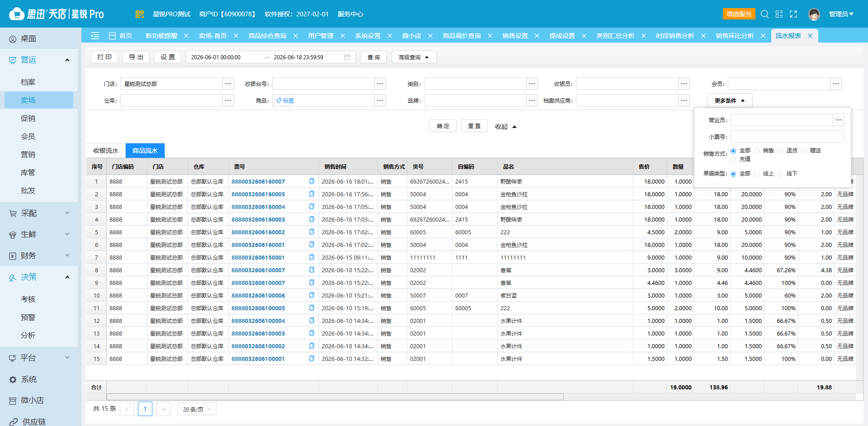The image size is (868, 426).
Task: Open the 时段销售分析 tab
Action: pyautogui.click(x=675, y=36)
